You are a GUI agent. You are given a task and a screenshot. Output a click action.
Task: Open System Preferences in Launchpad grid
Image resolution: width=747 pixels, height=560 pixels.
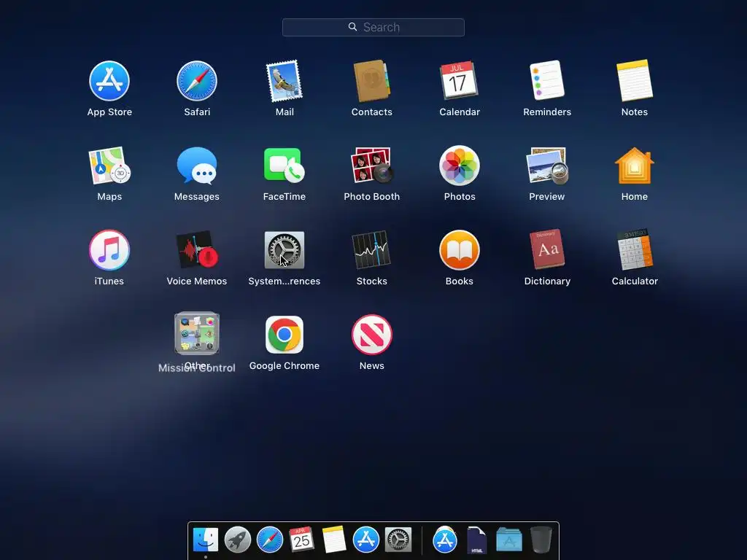click(x=285, y=250)
